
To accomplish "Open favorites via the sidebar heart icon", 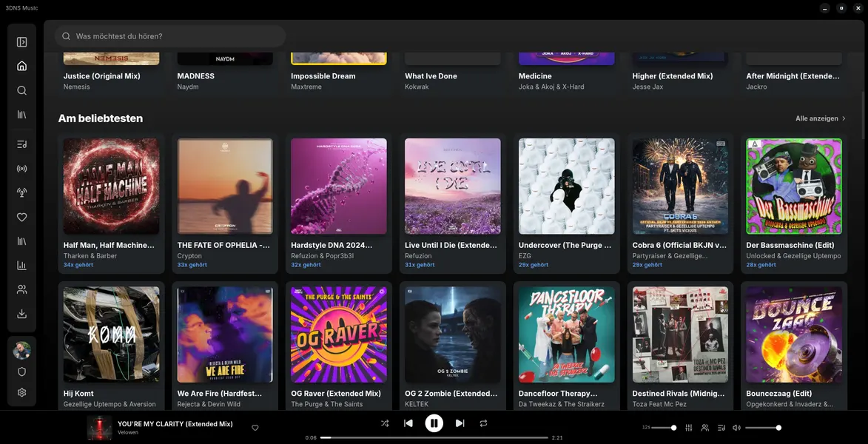I will pyautogui.click(x=21, y=217).
